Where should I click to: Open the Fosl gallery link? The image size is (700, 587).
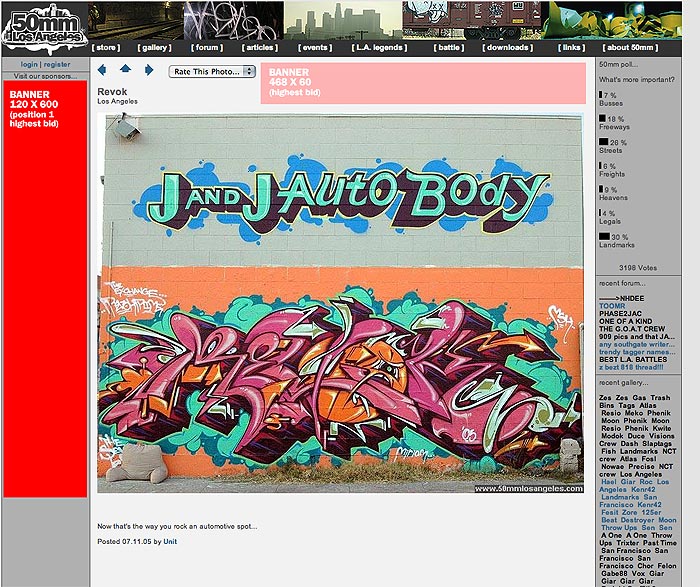click(649, 458)
